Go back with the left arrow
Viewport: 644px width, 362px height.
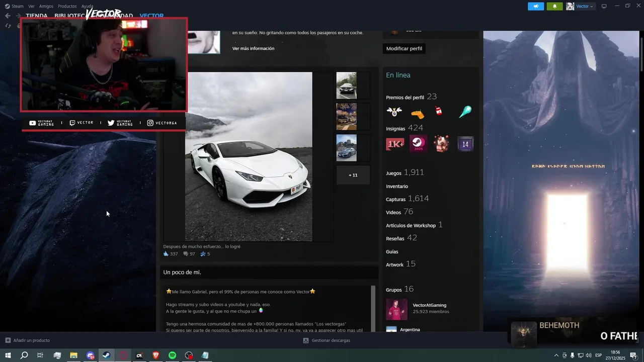(8, 16)
